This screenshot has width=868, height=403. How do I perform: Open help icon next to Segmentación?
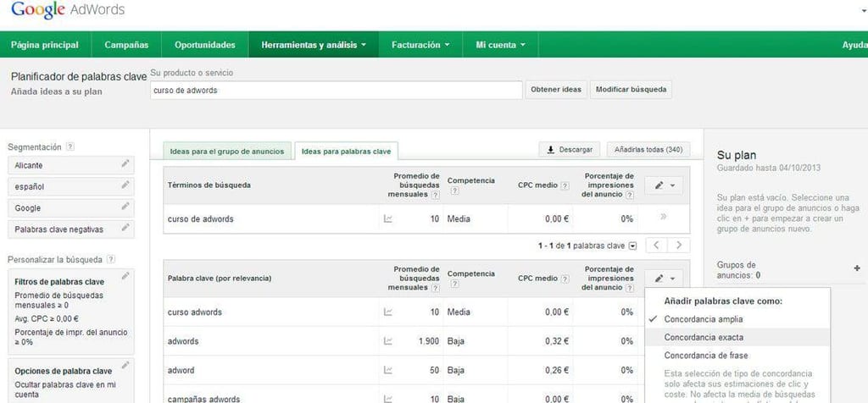coord(70,147)
